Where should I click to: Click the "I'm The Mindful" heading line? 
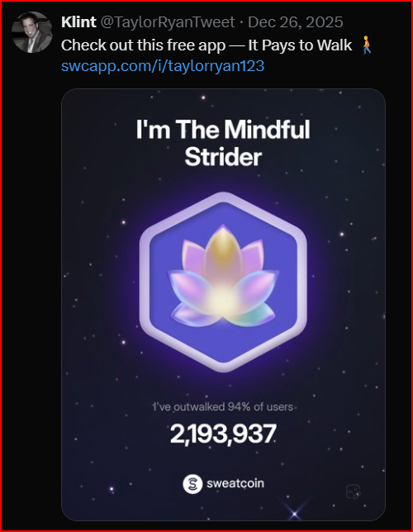223,129
